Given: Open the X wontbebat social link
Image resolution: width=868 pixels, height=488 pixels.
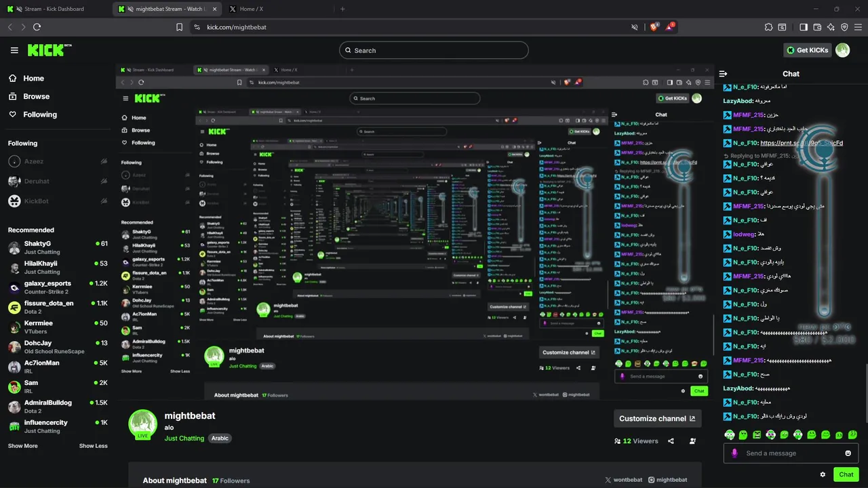Looking at the screenshot, I should (623, 480).
